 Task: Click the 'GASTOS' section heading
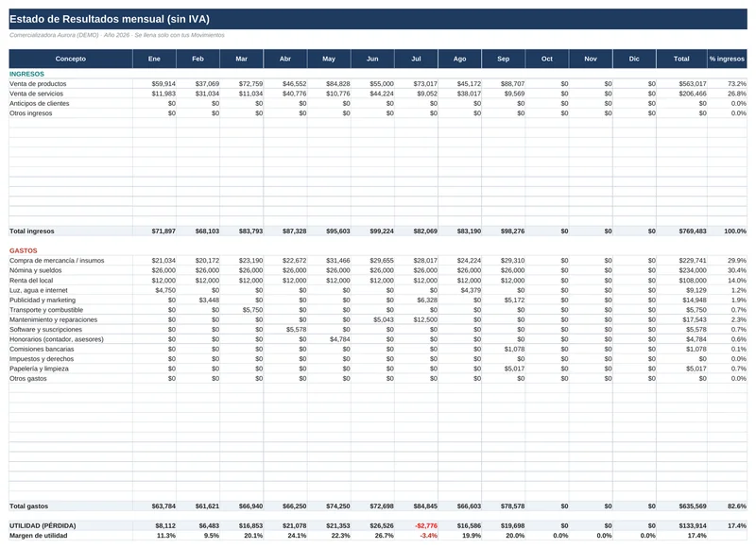[23, 251]
